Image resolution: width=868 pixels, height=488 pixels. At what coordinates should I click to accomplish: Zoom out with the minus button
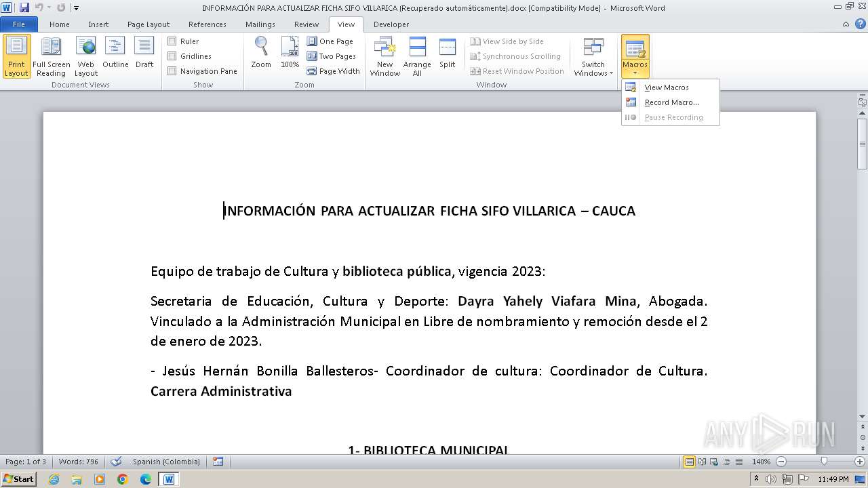(781, 462)
